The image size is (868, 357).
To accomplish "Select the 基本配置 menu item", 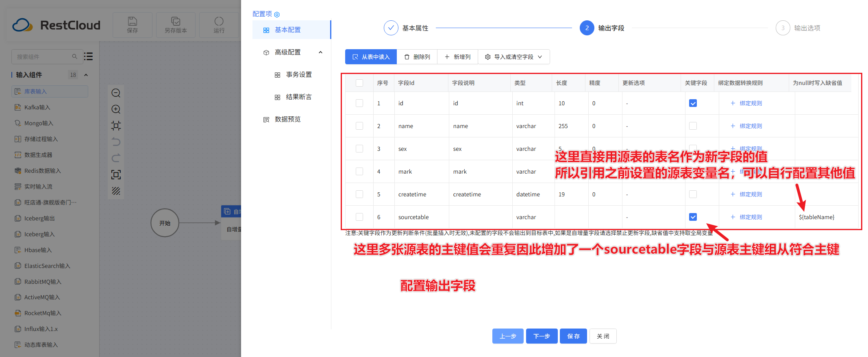I will 287,30.
